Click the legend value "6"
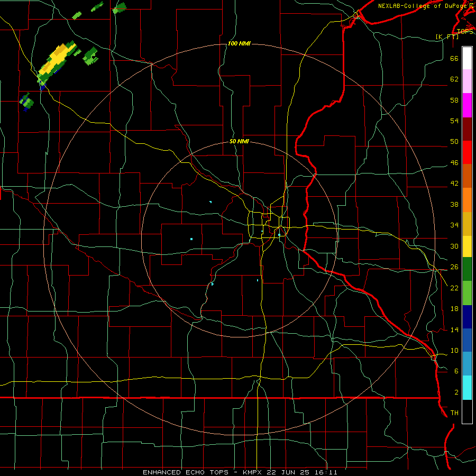 456,371
